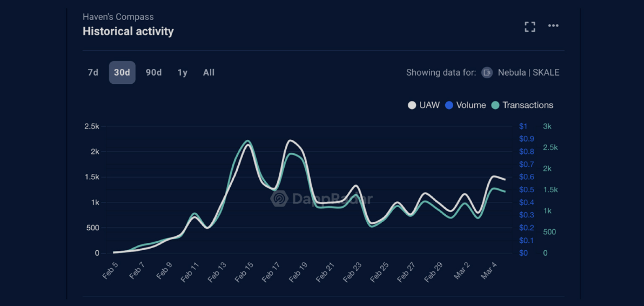Click the Feb 15 peak on chart
Viewport: 644px width, 306px height.
[x=248, y=143]
